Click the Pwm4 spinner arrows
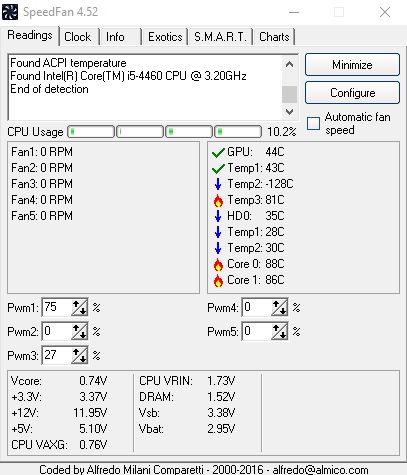The image size is (407, 475). (280, 307)
